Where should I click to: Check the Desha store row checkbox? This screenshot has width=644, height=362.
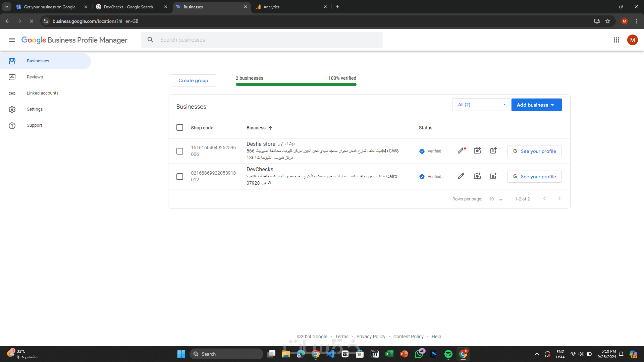180,151
